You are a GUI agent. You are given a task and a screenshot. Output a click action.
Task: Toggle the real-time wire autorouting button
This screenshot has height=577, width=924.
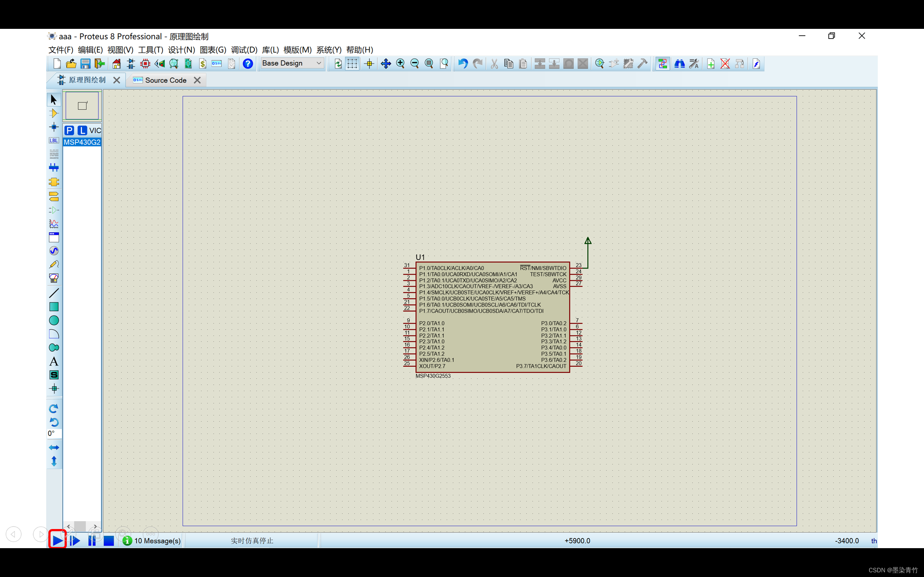[663, 63]
